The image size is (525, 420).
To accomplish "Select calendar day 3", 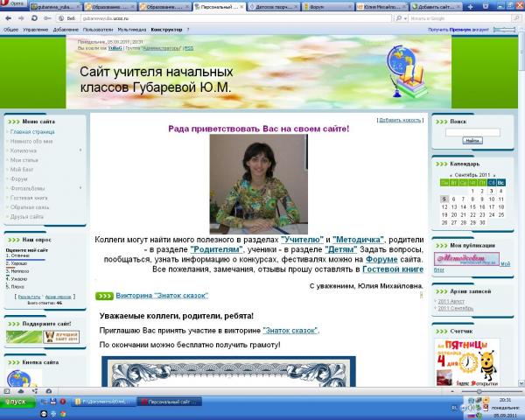I will tap(491, 191).
